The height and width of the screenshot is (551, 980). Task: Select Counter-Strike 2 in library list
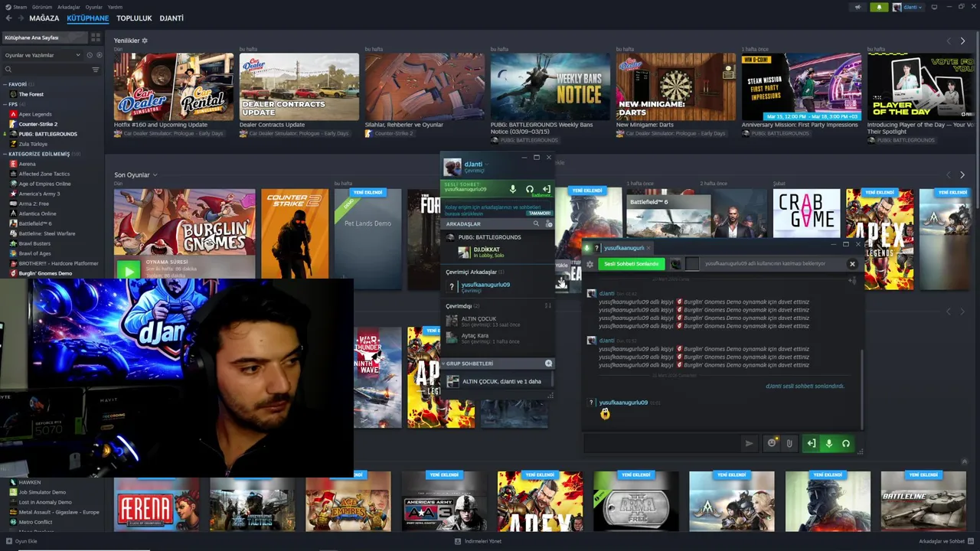click(38, 124)
